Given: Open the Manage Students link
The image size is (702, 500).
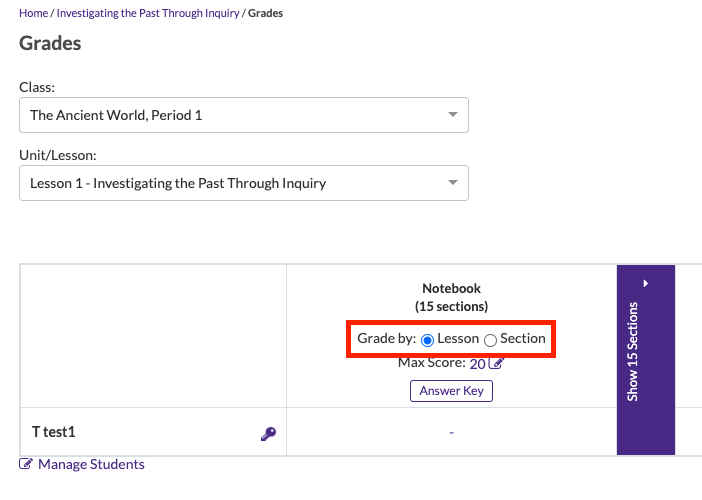Looking at the screenshot, I should 91,464.
